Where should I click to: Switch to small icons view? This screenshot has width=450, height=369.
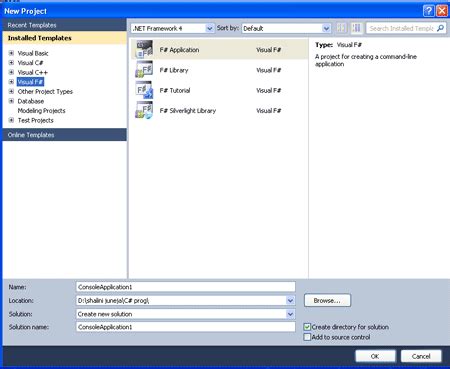coord(341,28)
